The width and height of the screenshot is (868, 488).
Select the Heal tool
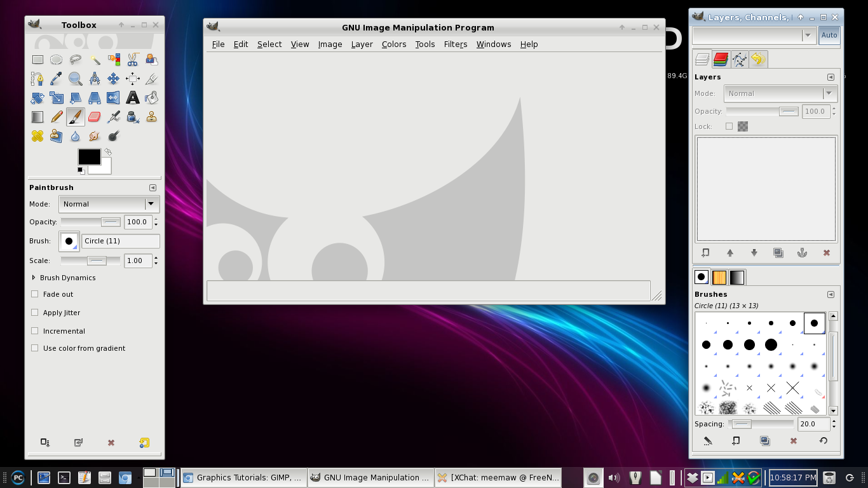click(x=37, y=136)
